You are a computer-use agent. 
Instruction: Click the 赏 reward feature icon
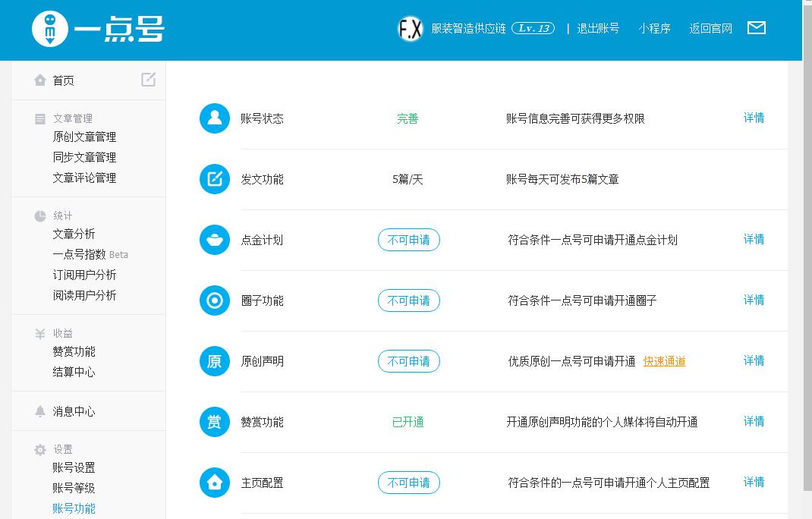tap(214, 422)
